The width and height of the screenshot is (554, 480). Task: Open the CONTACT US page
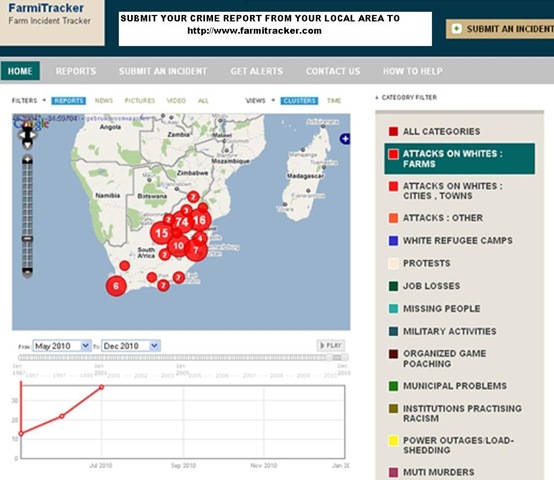pos(333,71)
